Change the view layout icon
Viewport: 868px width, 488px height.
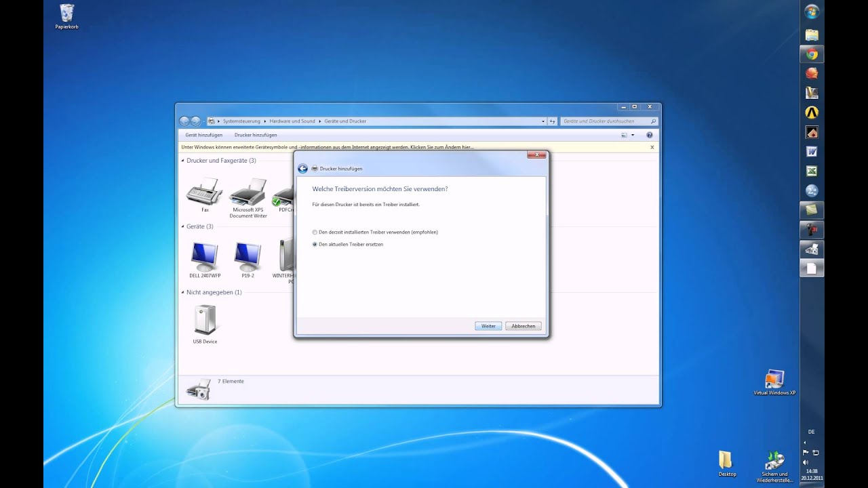[624, 135]
